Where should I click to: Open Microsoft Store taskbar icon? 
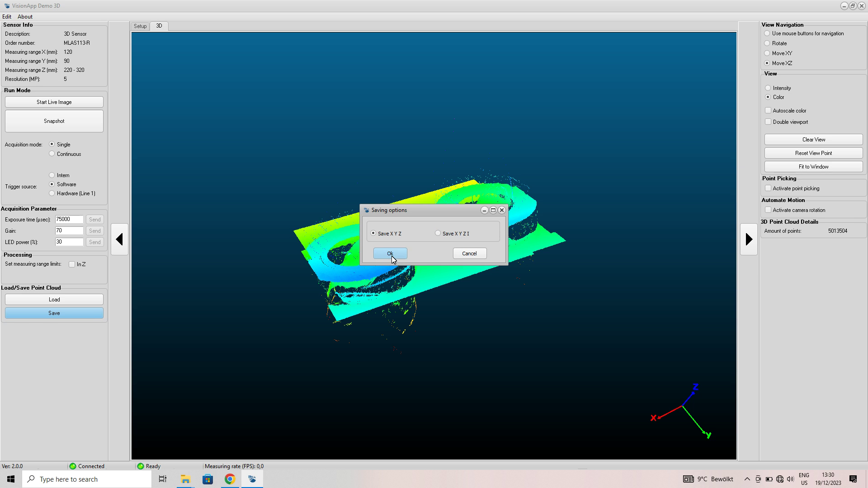[208, 479]
